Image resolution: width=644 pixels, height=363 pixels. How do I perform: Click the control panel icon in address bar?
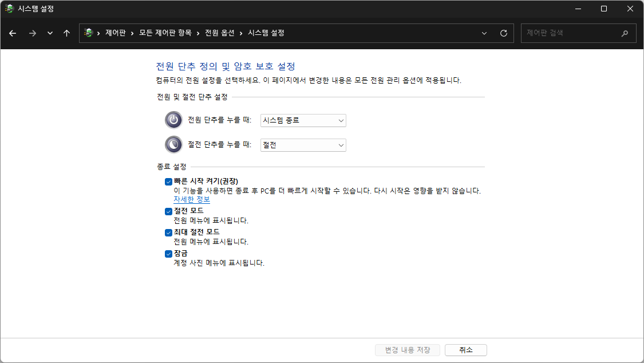pyautogui.click(x=88, y=33)
